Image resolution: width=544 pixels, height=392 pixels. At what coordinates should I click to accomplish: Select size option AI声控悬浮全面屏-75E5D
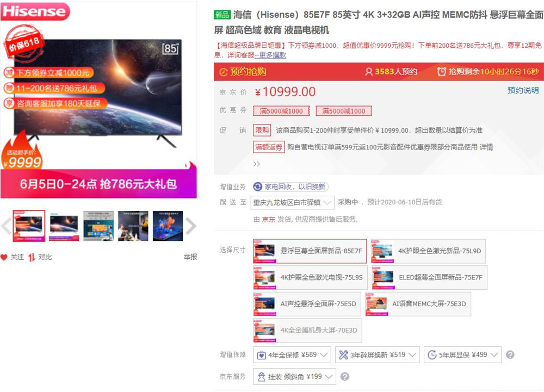click(x=307, y=304)
